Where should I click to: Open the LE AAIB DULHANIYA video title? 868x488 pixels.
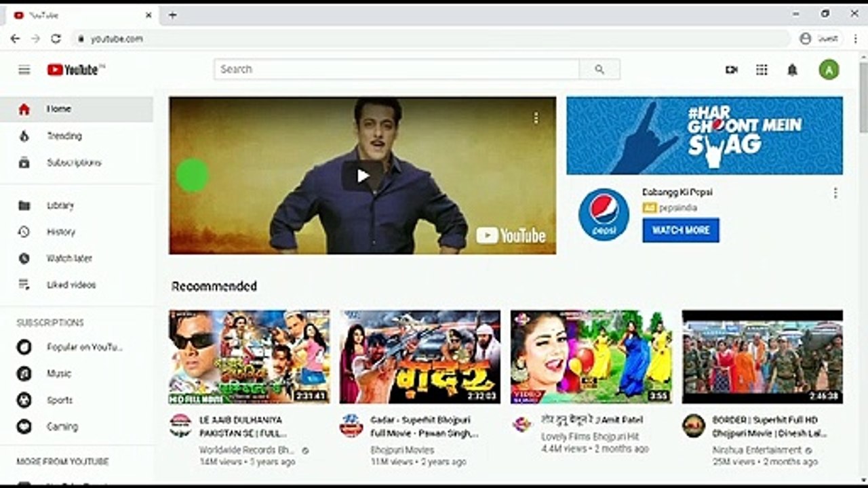click(x=243, y=426)
